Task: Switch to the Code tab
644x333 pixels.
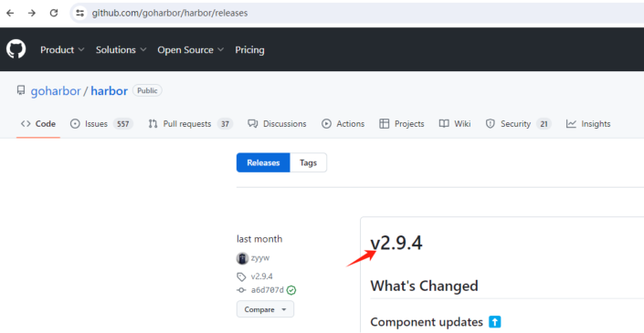Action: [x=38, y=124]
